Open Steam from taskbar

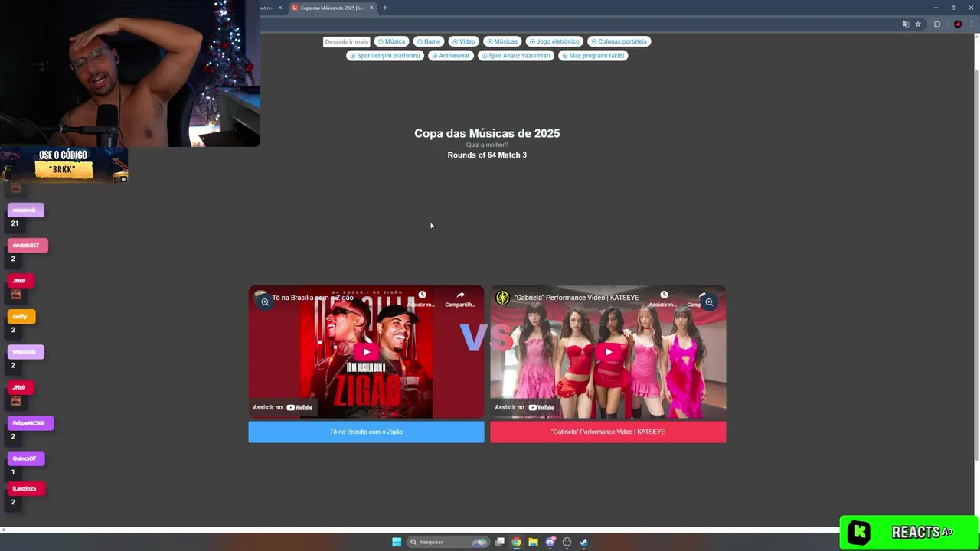(x=583, y=542)
